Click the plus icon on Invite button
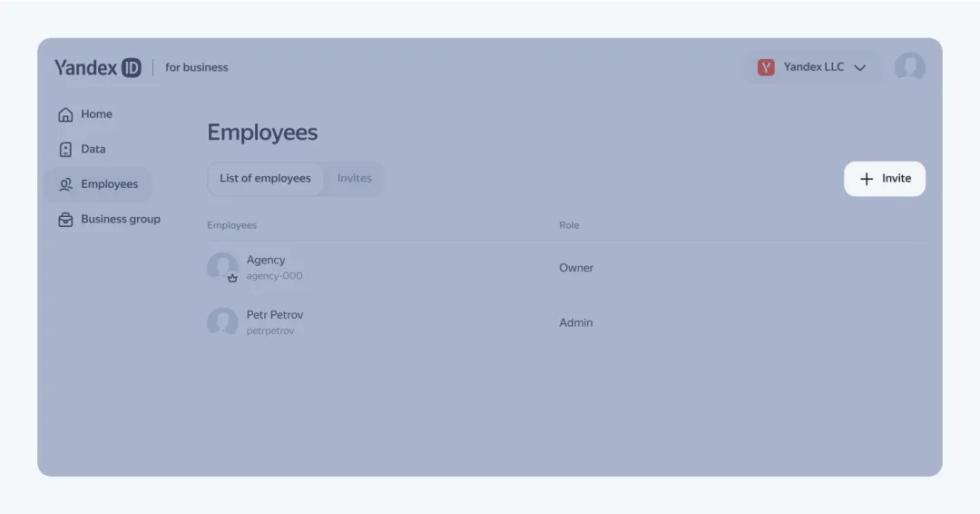980x514 pixels. [867, 179]
